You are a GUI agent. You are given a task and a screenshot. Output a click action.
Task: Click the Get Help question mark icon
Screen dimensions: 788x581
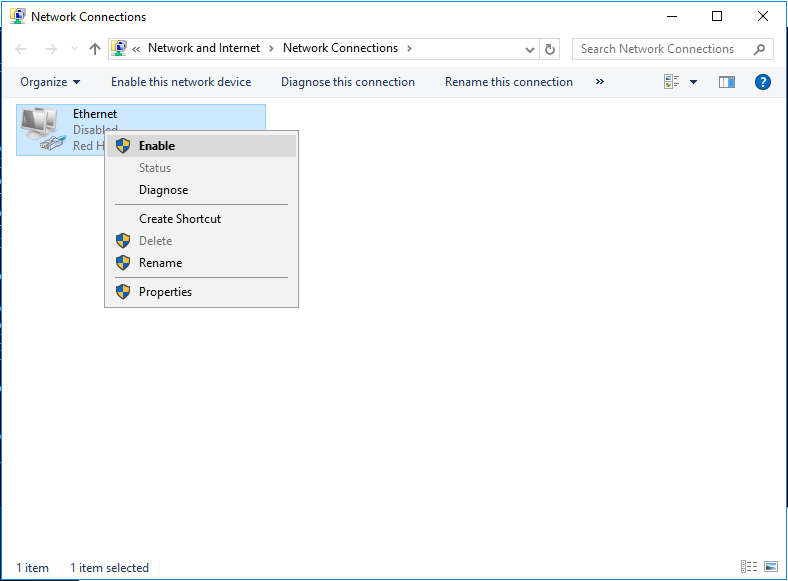(762, 82)
